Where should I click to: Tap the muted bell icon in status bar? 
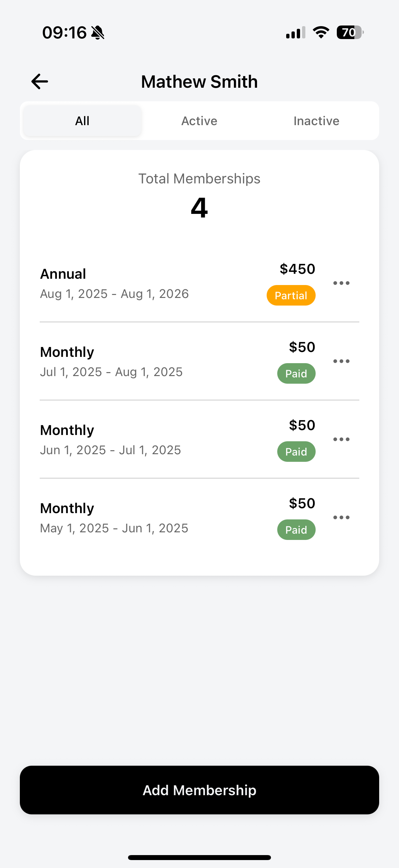point(98,33)
